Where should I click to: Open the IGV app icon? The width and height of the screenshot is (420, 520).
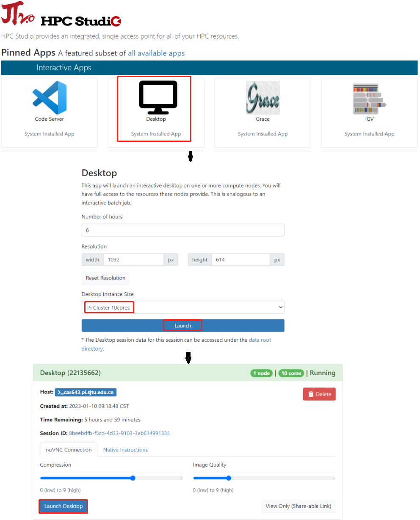pos(369,99)
